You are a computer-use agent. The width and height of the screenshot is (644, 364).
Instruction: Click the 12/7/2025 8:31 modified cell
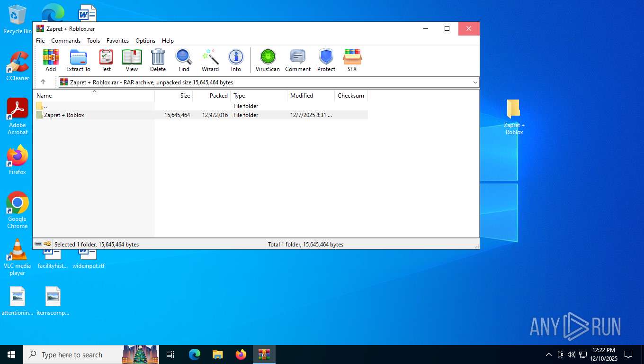[311, 115]
